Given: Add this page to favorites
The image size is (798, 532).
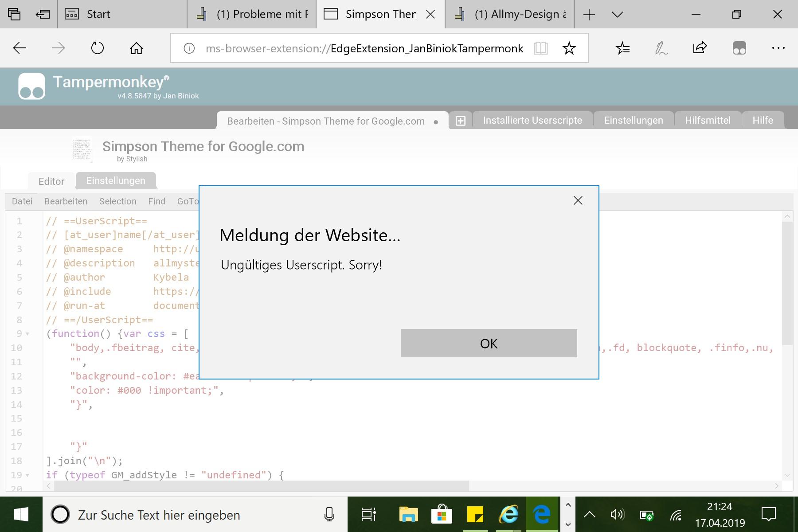Looking at the screenshot, I should [569, 48].
